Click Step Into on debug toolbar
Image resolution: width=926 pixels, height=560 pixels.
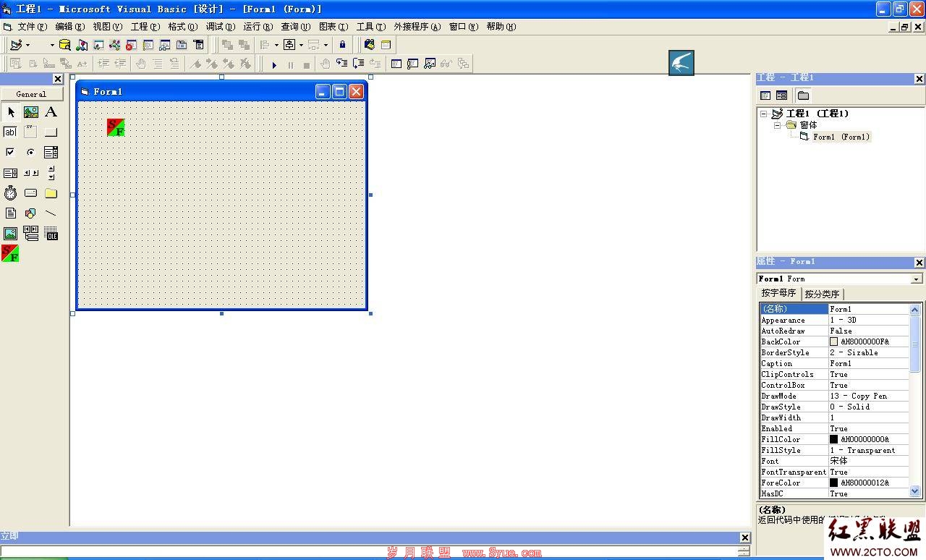point(341,64)
